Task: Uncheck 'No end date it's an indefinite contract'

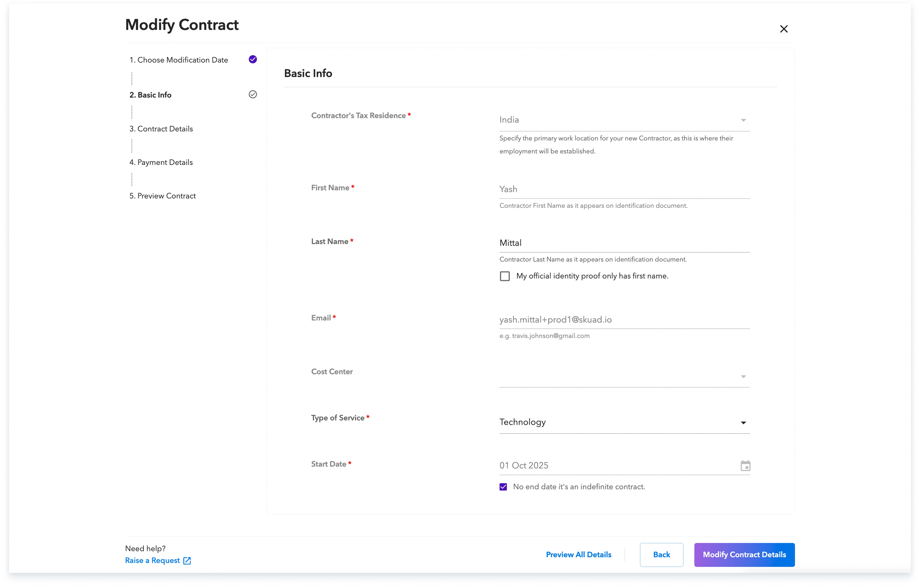Action: [x=503, y=487]
